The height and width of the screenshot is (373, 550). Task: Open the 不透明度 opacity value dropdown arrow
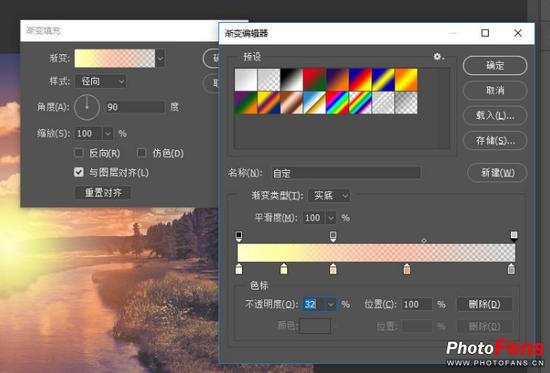point(330,304)
